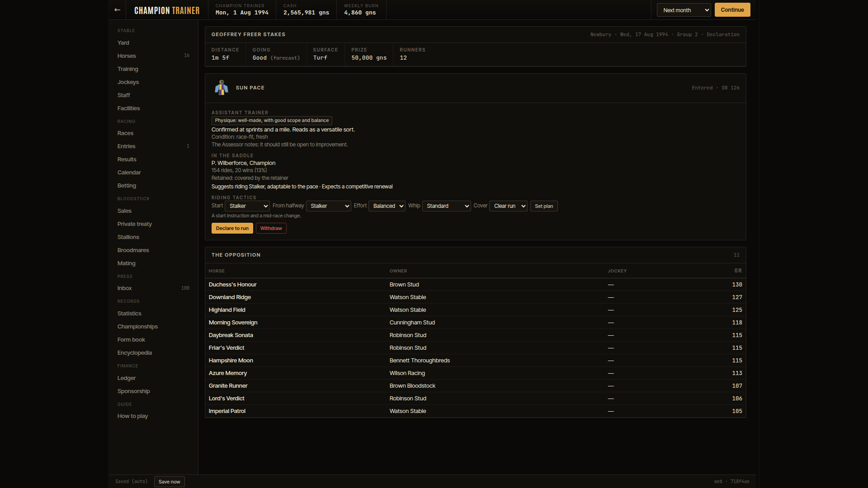The width and height of the screenshot is (868, 488).
Task: Click Imperial Patrol horse name
Action: point(227,411)
